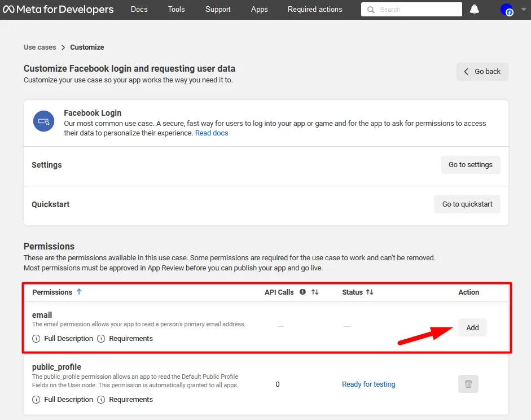
Task: Open the Read docs link
Action: 212,133
